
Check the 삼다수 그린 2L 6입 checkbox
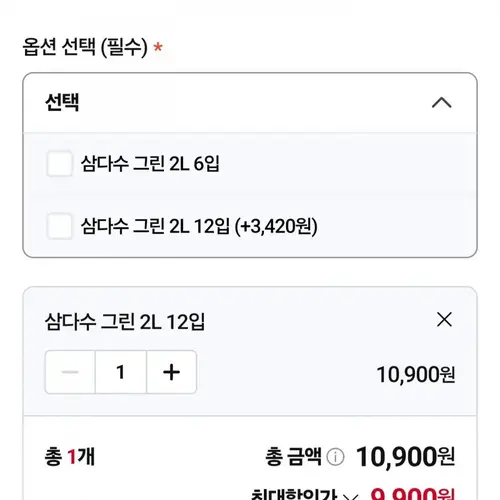pyautogui.click(x=59, y=164)
